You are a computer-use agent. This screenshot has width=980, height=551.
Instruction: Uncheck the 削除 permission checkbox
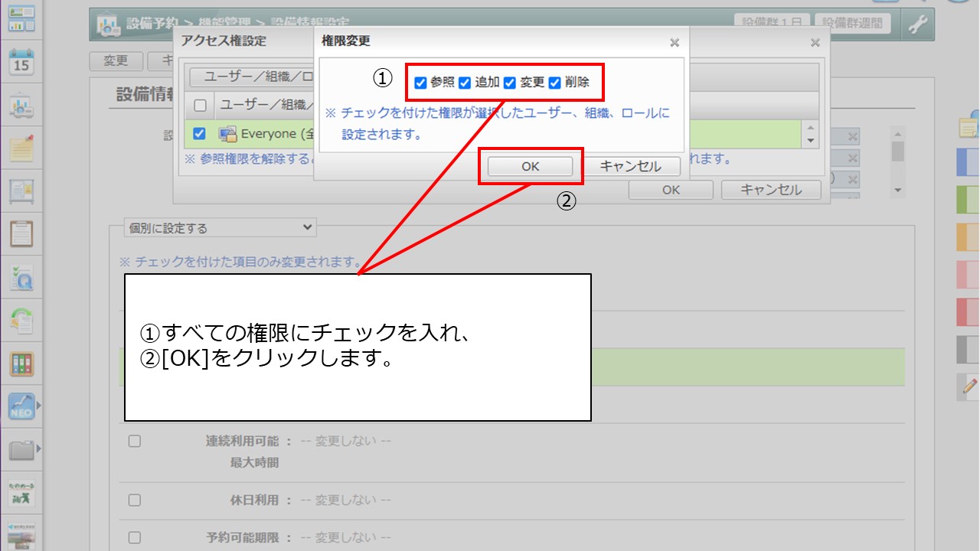pos(555,83)
